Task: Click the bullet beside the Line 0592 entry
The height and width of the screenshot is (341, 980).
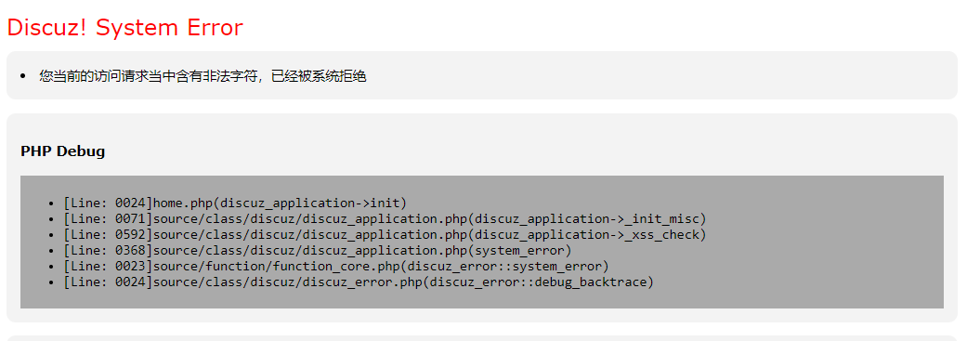Action: point(51,235)
